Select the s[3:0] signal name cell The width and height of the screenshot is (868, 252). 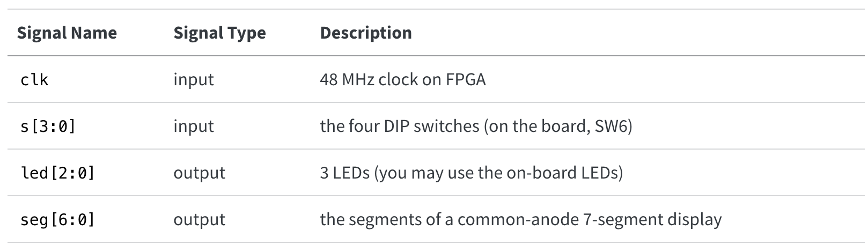pyautogui.click(x=48, y=127)
